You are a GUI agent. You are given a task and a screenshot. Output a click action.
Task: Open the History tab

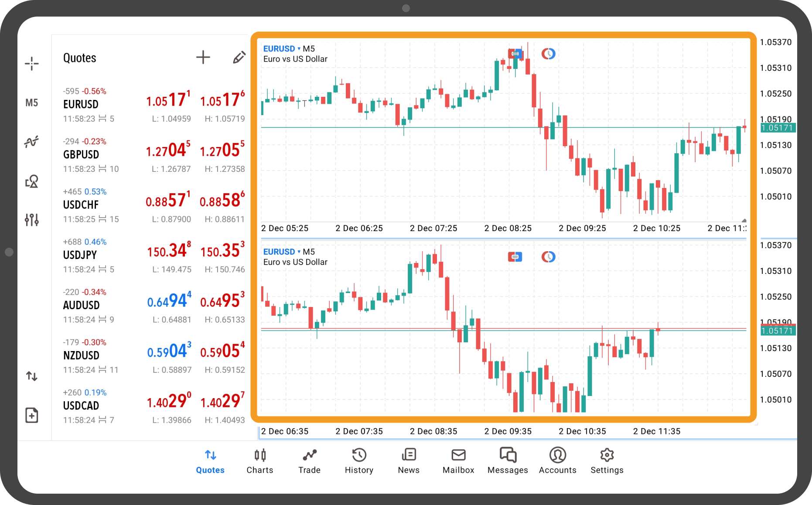[x=359, y=461]
